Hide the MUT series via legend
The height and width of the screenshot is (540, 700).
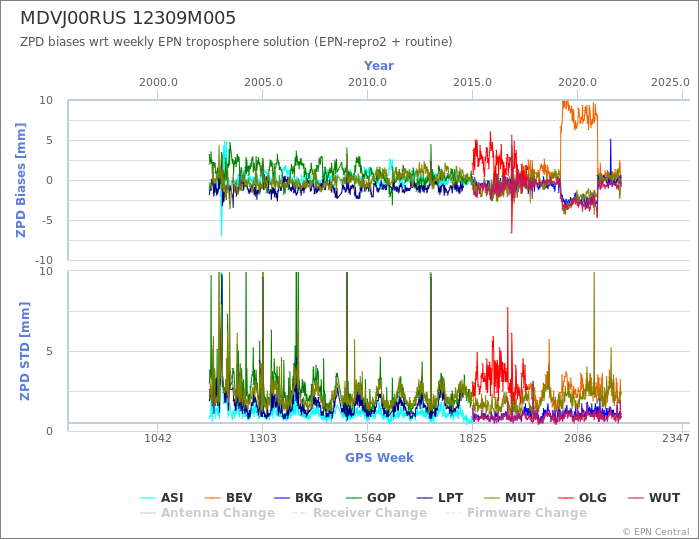pos(509,498)
